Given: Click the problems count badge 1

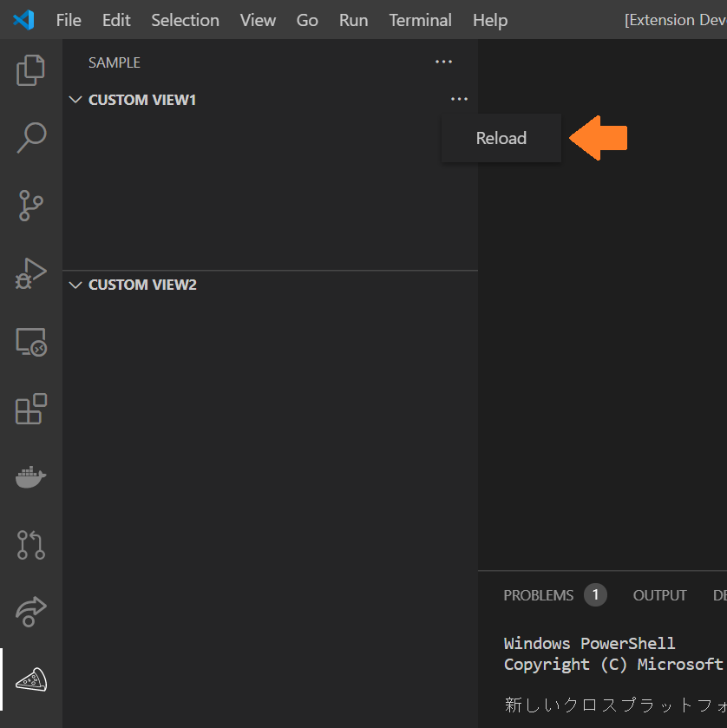Looking at the screenshot, I should click(595, 594).
